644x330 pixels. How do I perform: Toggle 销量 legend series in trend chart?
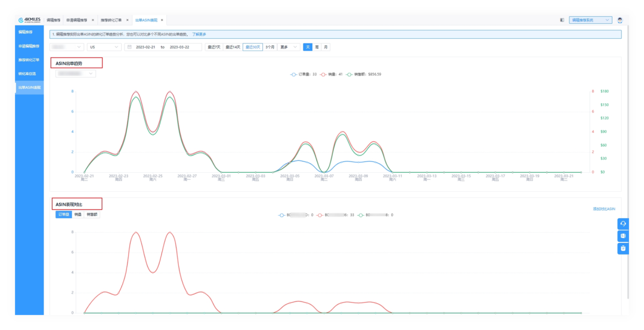[332, 74]
